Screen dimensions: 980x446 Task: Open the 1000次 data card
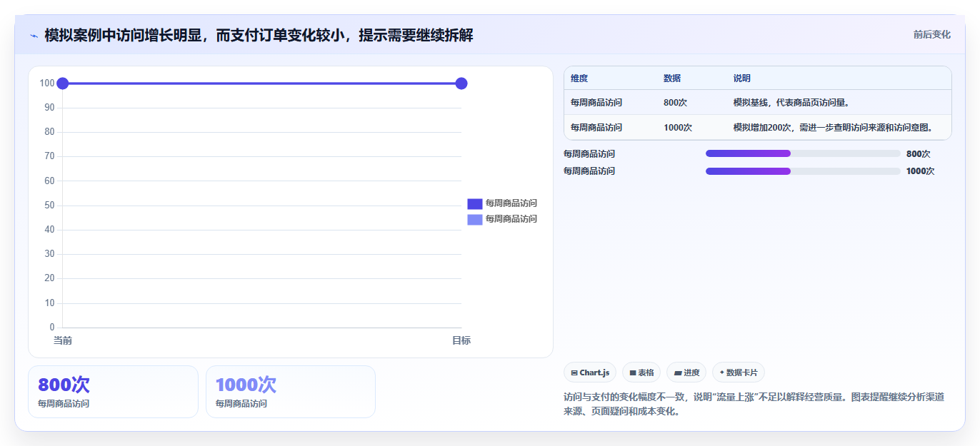point(291,392)
